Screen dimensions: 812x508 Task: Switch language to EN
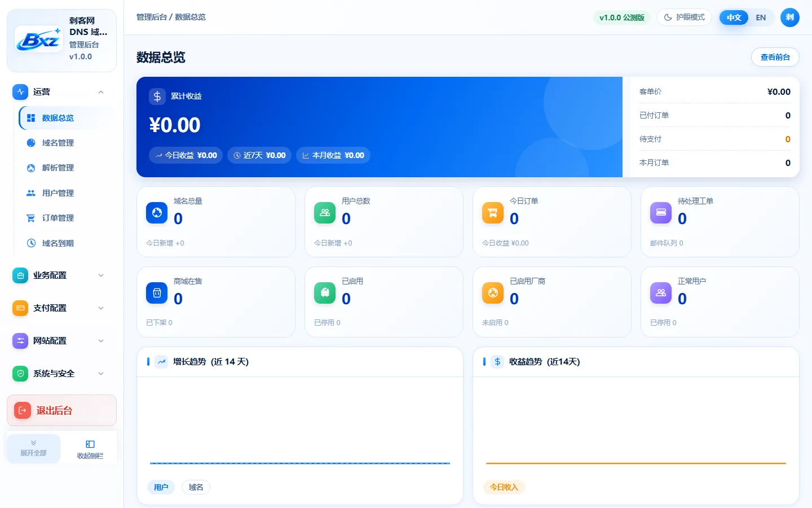761,17
